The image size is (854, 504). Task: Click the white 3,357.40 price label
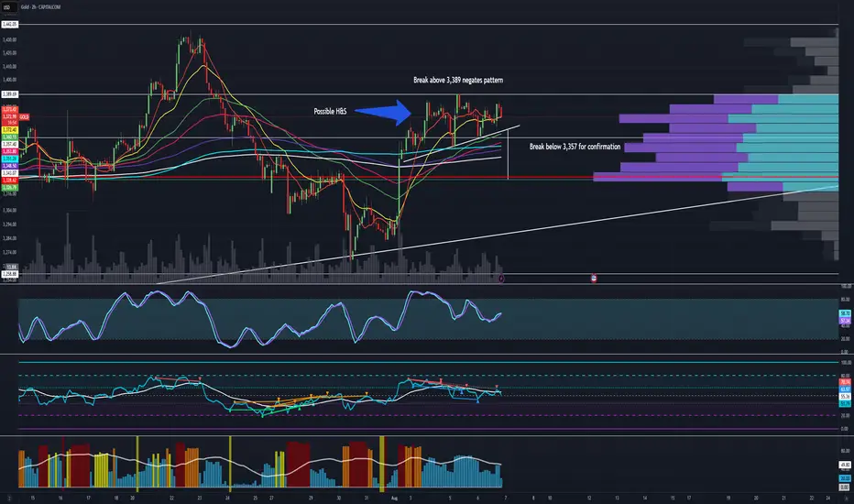pos(10,145)
